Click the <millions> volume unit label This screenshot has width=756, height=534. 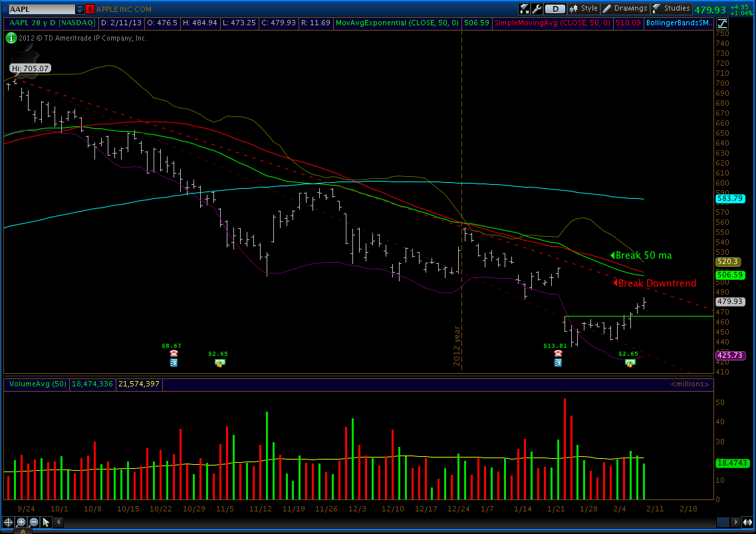click(x=690, y=384)
